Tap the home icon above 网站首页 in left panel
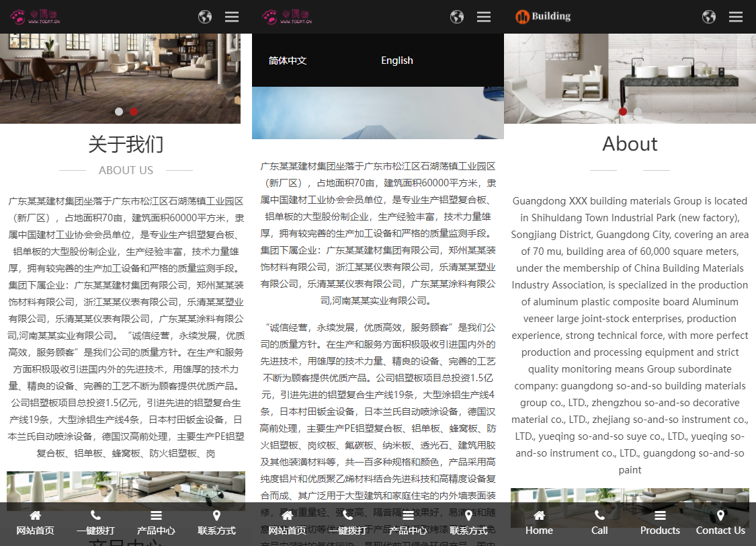Viewport: 756px width, 546px height. [35, 515]
